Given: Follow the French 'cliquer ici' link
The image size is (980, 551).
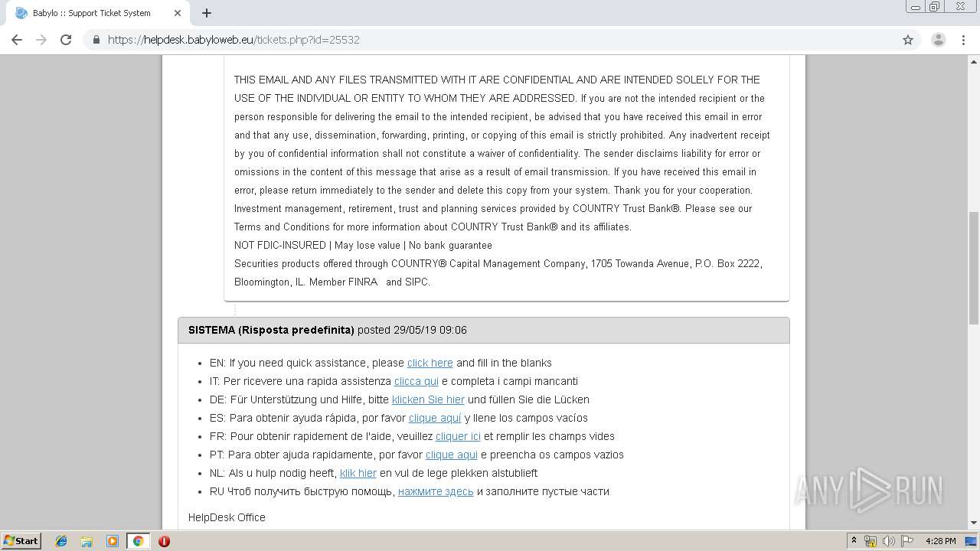Looking at the screenshot, I should coord(458,436).
